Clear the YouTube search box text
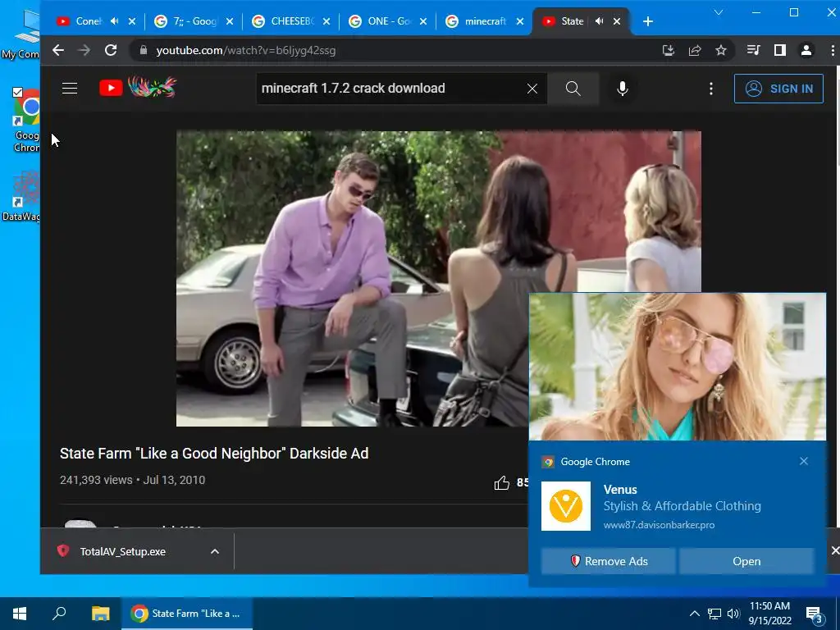 (x=532, y=89)
